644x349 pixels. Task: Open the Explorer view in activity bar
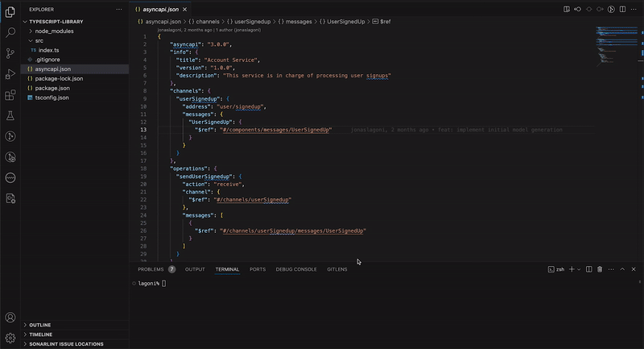[10, 12]
